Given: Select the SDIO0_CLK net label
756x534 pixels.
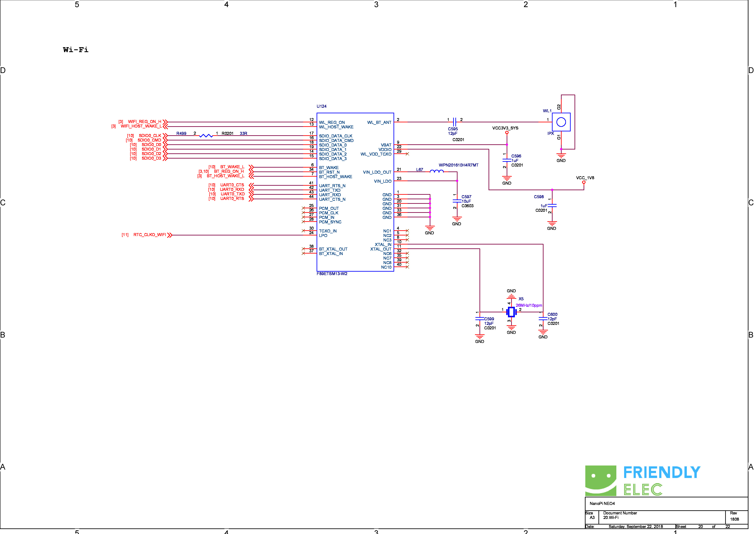Looking at the screenshot, I should click(150, 135).
